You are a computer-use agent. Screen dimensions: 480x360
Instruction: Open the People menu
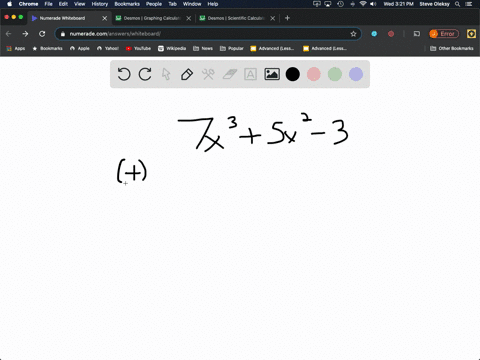tap(154, 4)
